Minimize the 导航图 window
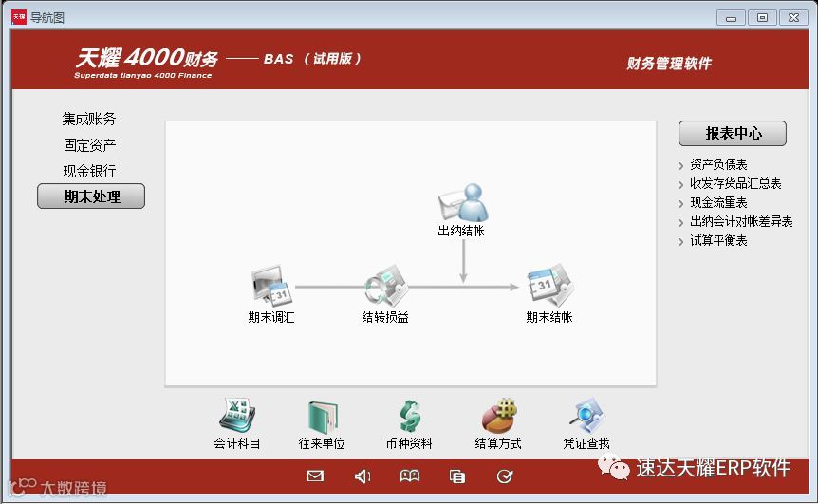 click(731, 18)
